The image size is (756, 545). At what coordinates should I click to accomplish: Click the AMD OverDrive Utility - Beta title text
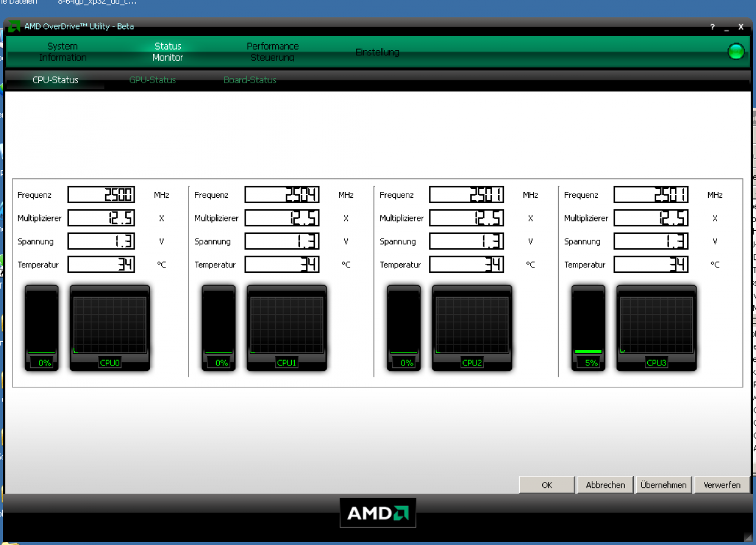pos(79,27)
